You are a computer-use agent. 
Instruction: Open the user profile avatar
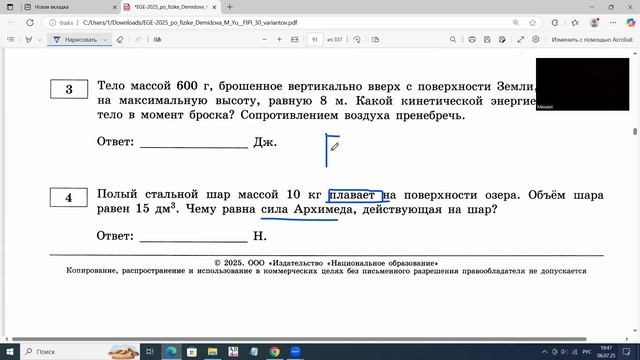pos(594,22)
